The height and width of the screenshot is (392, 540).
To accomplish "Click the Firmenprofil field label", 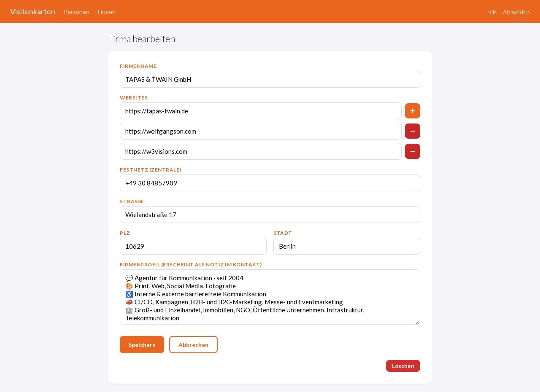I will point(191,265).
